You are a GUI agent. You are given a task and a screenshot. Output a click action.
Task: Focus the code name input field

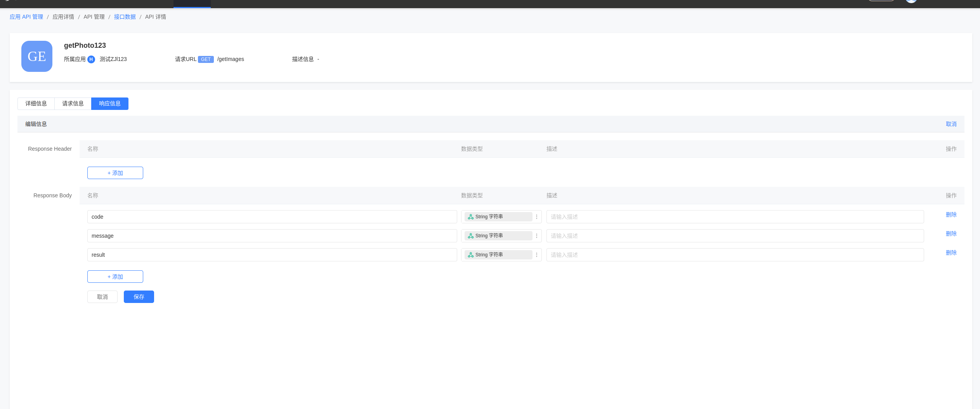(272, 217)
